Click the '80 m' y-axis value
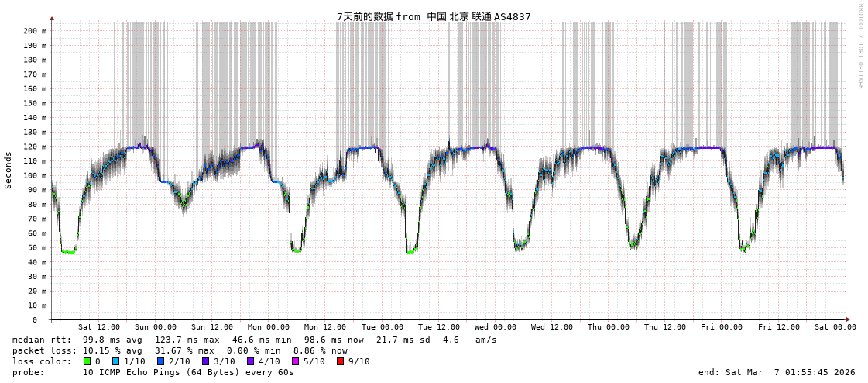868x383 pixels. point(37,205)
